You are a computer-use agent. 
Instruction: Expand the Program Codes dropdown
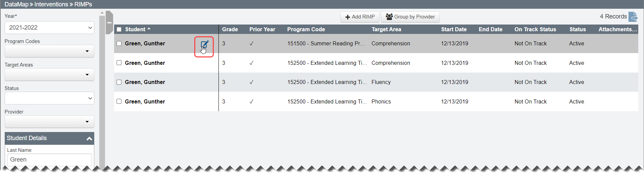(x=49, y=51)
